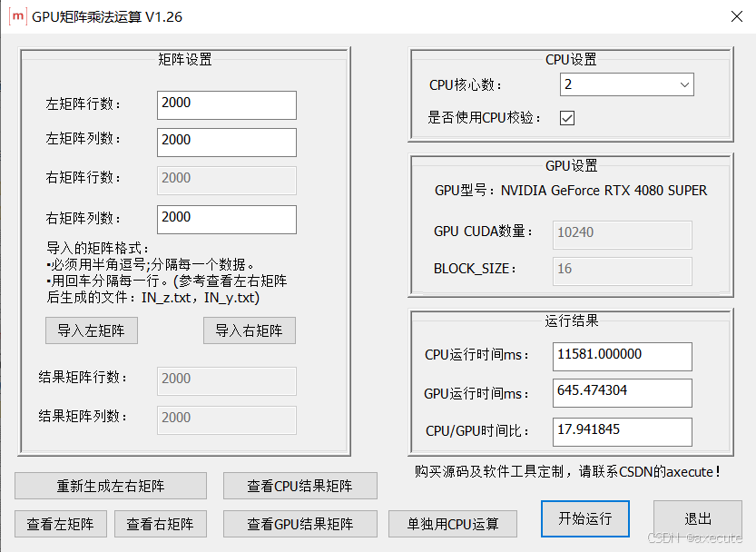Click the 导入右矩阵 button

click(249, 330)
